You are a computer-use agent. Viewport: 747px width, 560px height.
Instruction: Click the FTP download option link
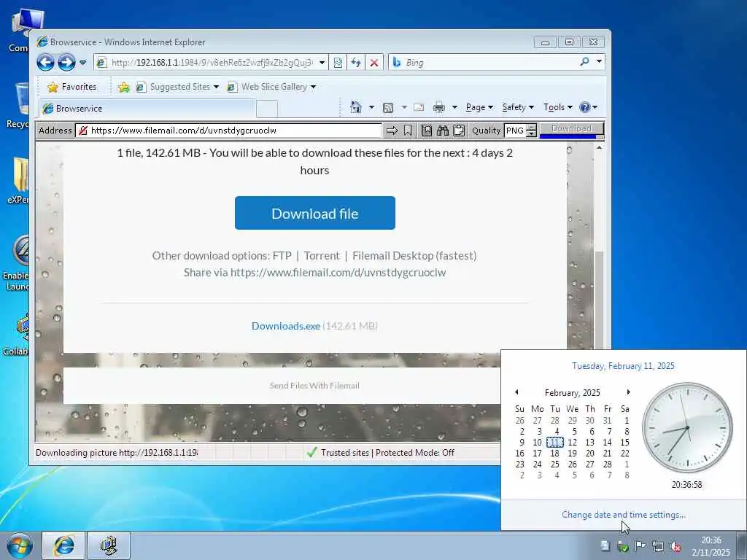282,256
